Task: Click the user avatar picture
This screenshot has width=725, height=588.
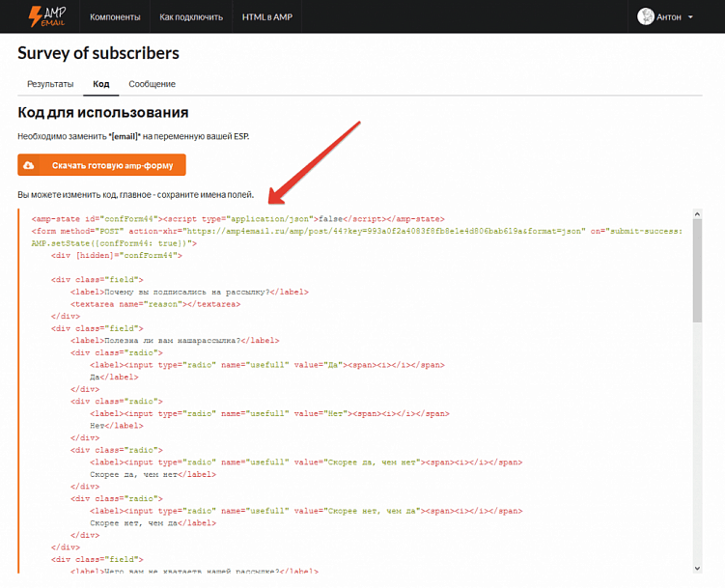Action: pos(646,16)
